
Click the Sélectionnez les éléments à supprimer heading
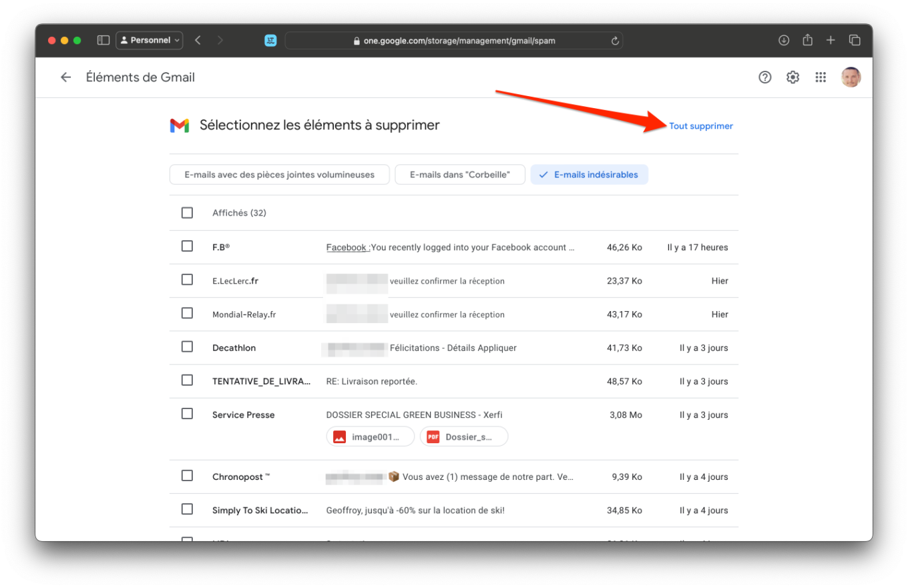point(320,125)
